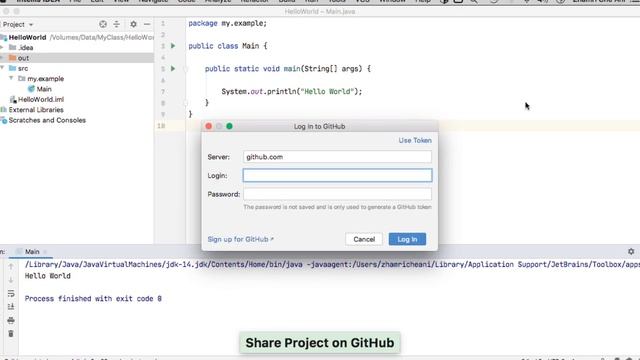Image resolution: width=640 pixels, height=360 pixels.
Task: Click run gutter icon beside class Main
Action: tap(173, 46)
